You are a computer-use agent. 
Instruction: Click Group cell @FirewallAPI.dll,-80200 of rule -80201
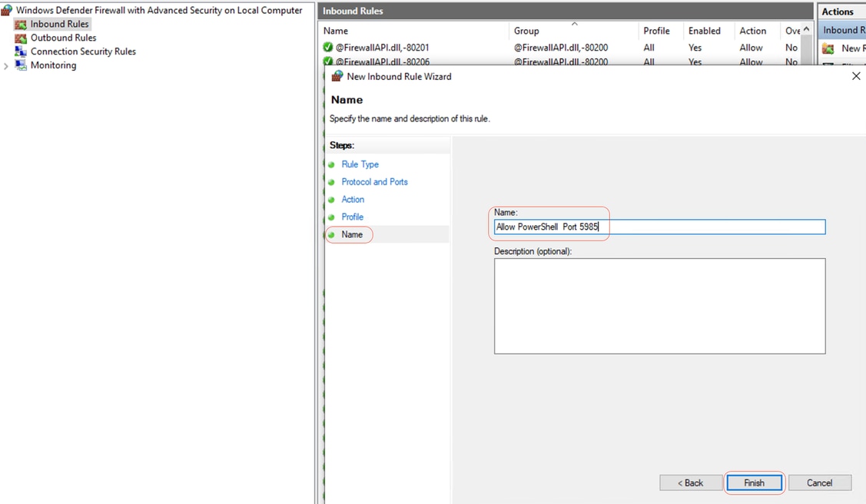click(x=561, y=48)
